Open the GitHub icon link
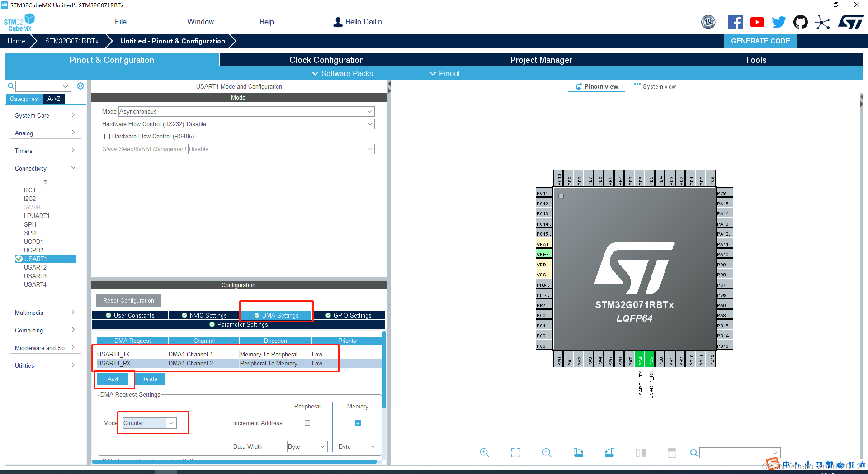This screenshot has width=868, height=474. tap(801, 22)
